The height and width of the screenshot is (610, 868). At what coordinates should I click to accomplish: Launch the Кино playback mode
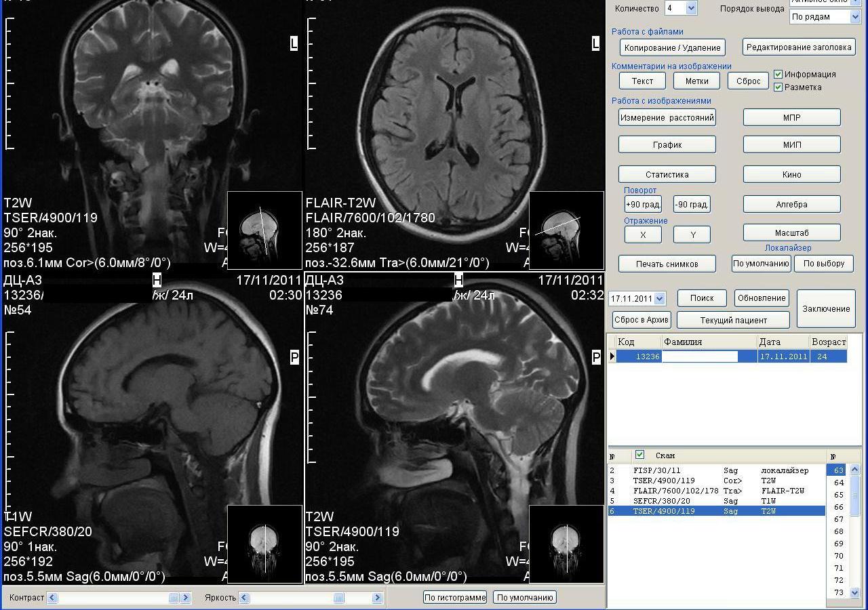coord(792,174)
